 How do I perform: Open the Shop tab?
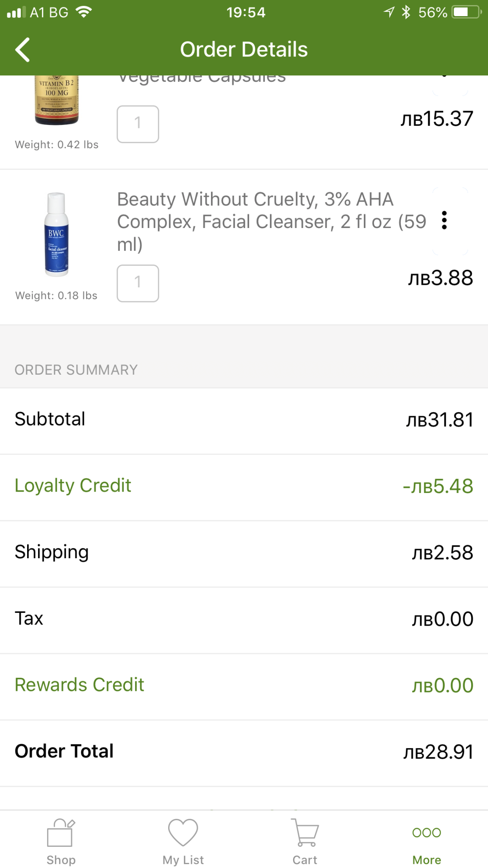[x=61, y=842]
